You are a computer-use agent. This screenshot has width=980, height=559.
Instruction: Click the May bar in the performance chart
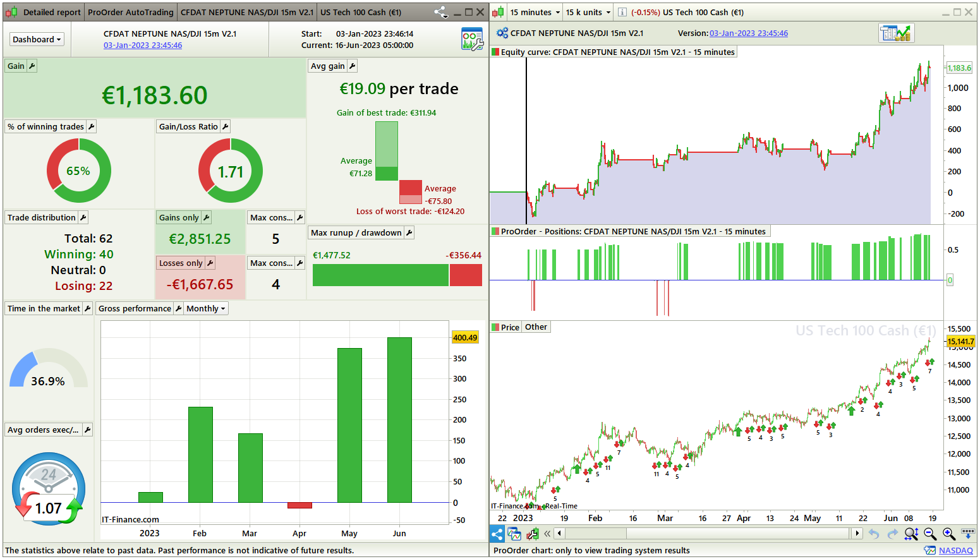[349, 425]
